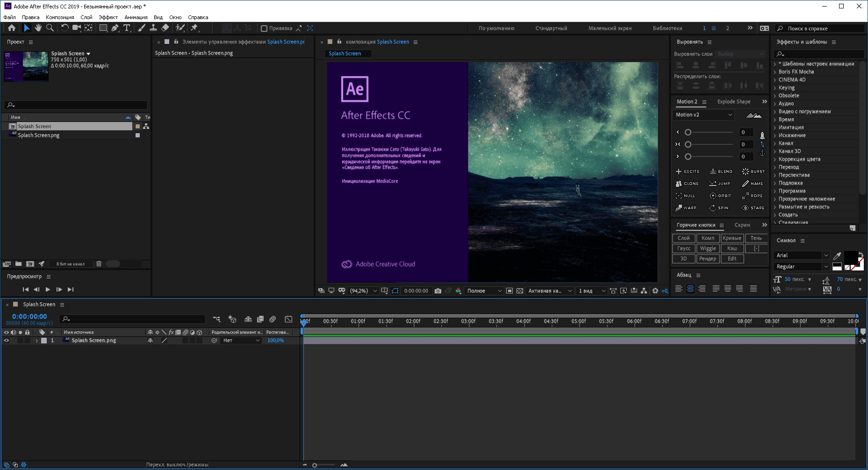Switch to the Стандартный workspace

tap(551, 28)
